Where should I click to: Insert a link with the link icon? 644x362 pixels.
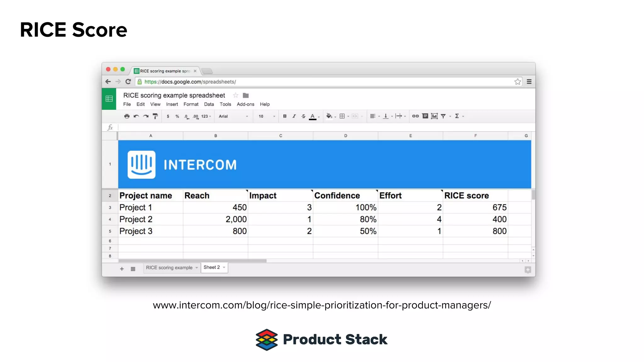pyautogui.click(x=415, y=116)
